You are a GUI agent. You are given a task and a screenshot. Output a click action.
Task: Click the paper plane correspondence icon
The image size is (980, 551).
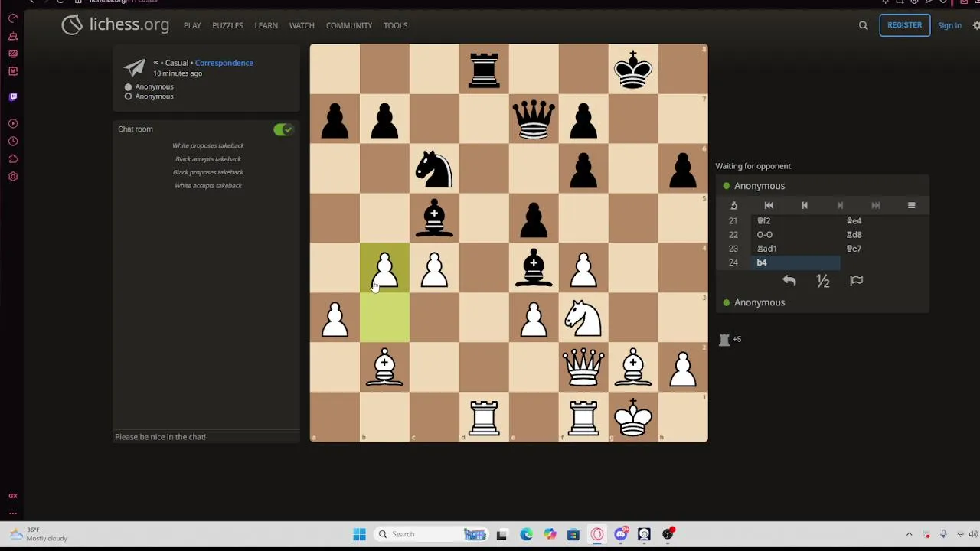135,67
